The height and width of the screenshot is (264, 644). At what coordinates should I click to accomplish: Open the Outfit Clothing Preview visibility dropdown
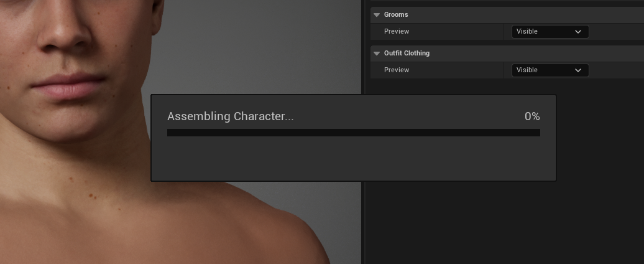click(550, 70)
